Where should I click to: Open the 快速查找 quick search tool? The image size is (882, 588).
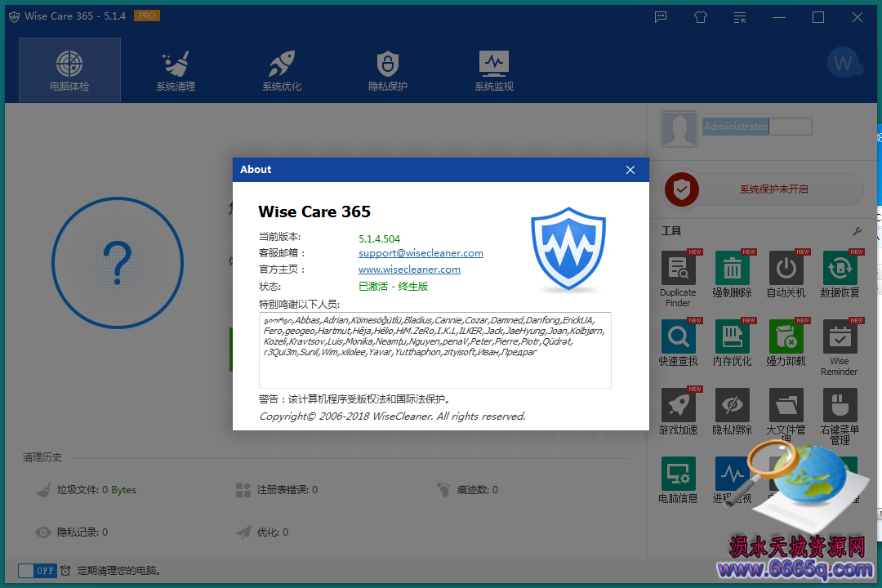coord(678,343)
